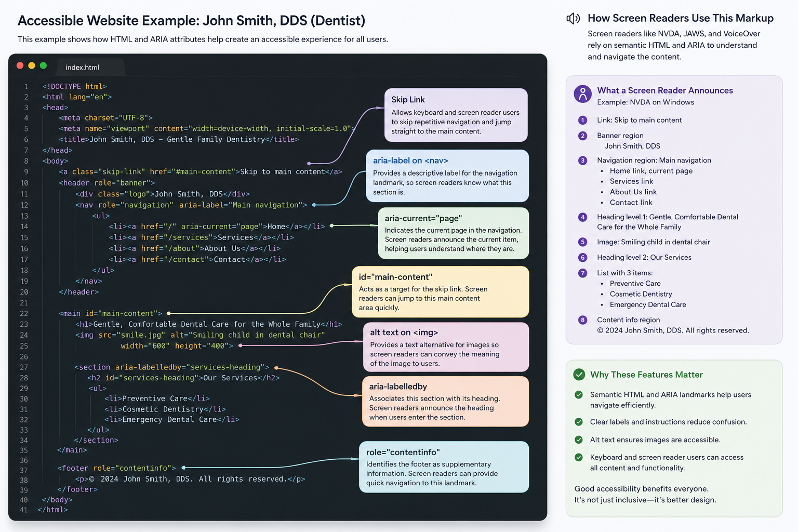The width and height of the screenshot is (798, 532).
Task: Click the checkmark next to Clear labels and instructions
Action: [x=579, y=422]
